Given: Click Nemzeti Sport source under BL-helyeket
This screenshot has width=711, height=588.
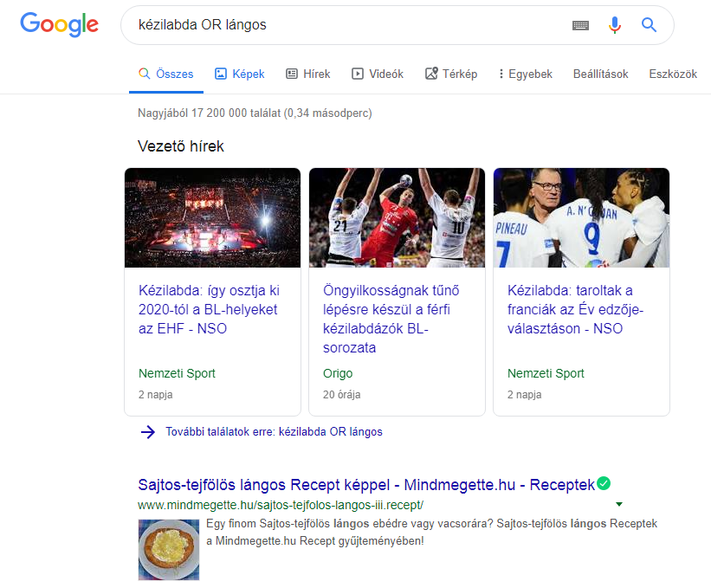Looking at the screenshot, I should (x=177, y=373).
